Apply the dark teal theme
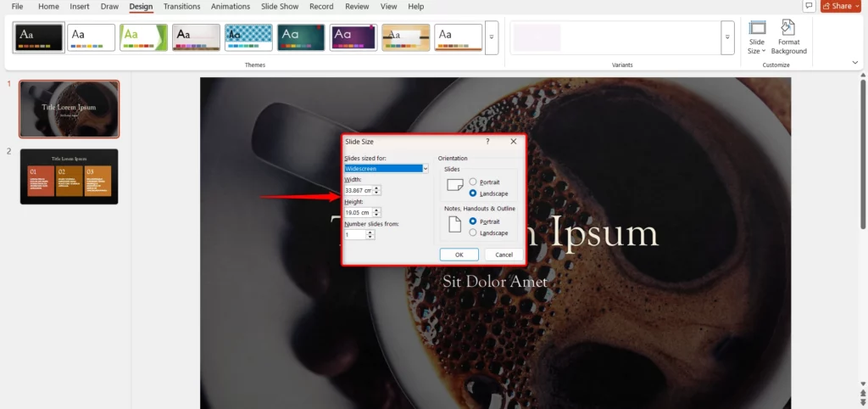The width and height of the screenshot is (868, 409). pos(301,37)
